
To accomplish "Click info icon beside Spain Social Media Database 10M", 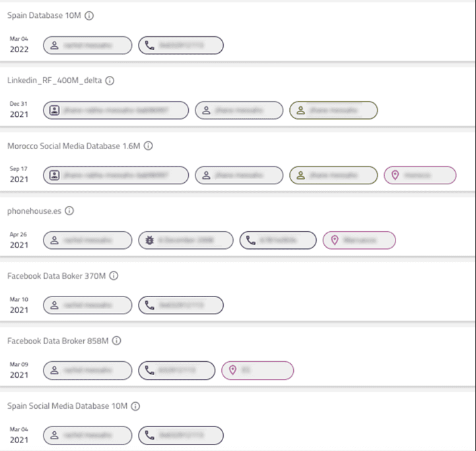I will [135, 406].
